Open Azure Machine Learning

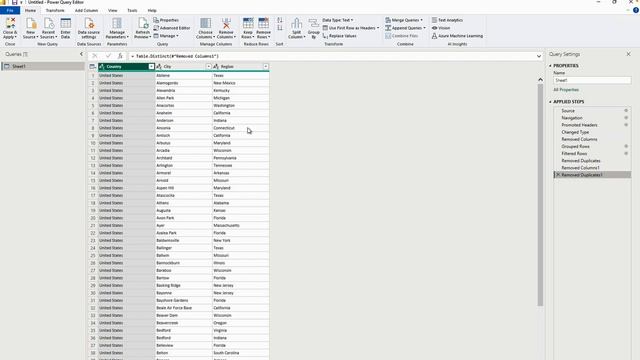click(x=457, y=36)
